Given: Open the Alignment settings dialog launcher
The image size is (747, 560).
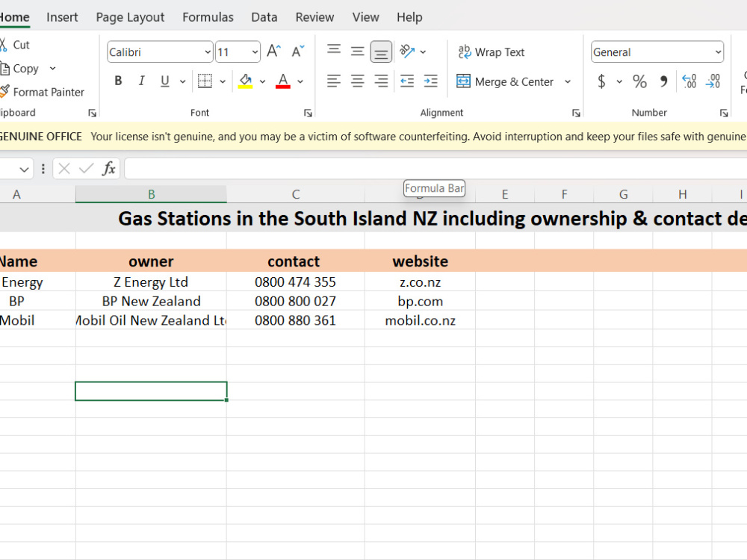Looking at the screenshot, I should pyautogui.click(x=576, y=113).
